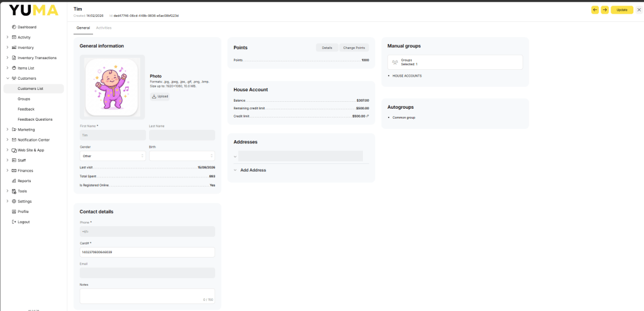
Task: Open Groups under Customers
Action: point(24,99)
